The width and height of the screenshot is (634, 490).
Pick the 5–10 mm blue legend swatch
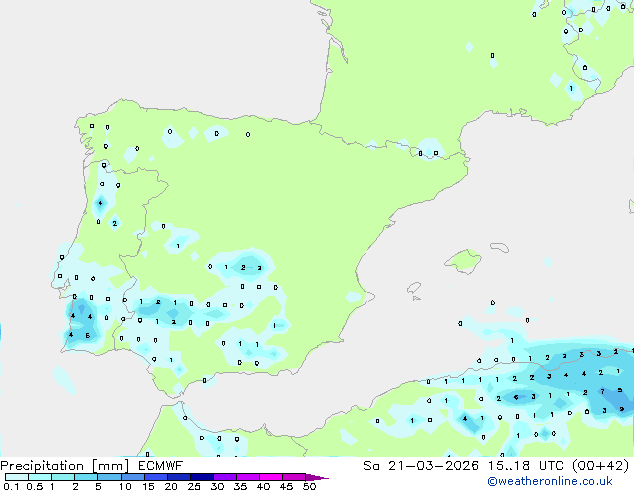(x=109, y=477)
